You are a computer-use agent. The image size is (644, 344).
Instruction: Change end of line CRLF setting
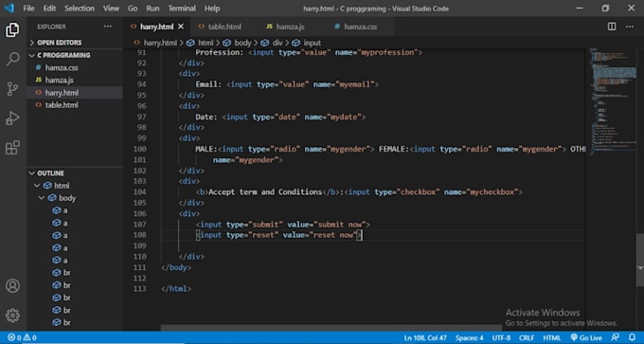point(527,337)
